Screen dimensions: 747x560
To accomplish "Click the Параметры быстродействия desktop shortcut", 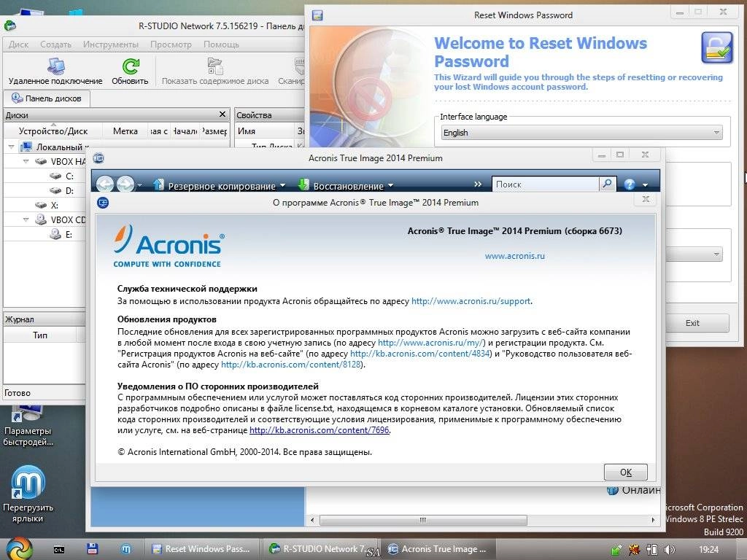I will pyautogui.click(x=28, y=425).
